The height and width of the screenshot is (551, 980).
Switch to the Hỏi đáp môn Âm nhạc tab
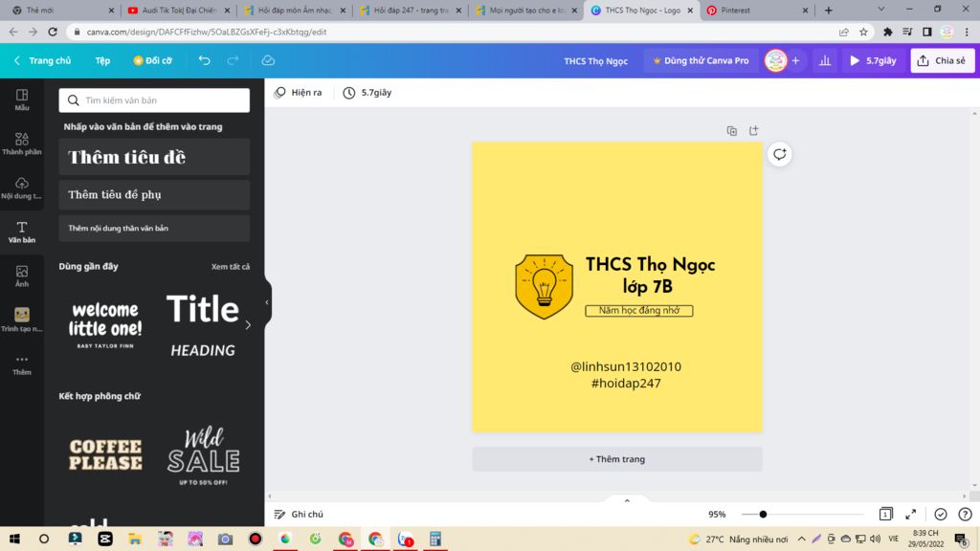[x=294, y=10]
